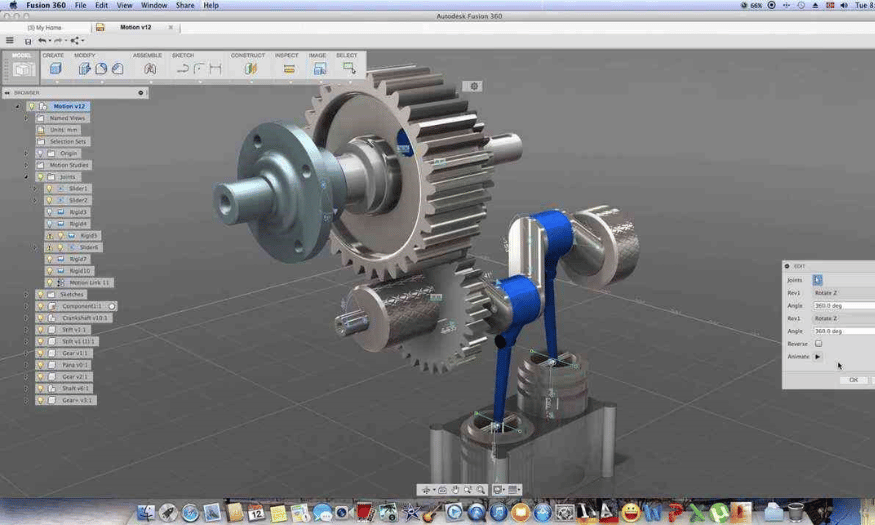Toggle lightbulb visibility of Sketches folder
The image size is (875, 525).
[40, 295]
